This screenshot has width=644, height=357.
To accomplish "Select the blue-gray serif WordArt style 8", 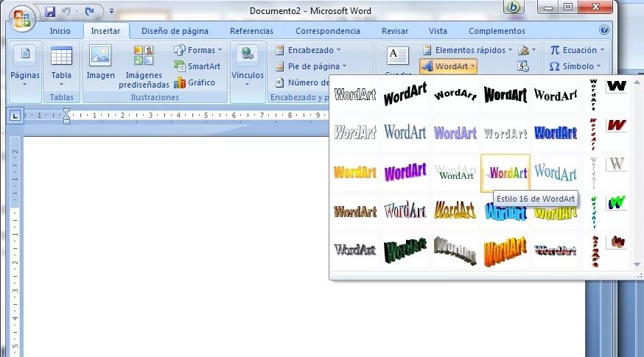I will coord(405,132).
